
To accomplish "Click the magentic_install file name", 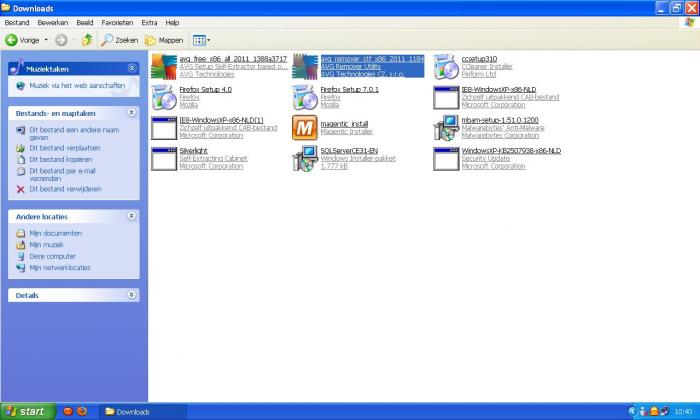I will (344, 124).
